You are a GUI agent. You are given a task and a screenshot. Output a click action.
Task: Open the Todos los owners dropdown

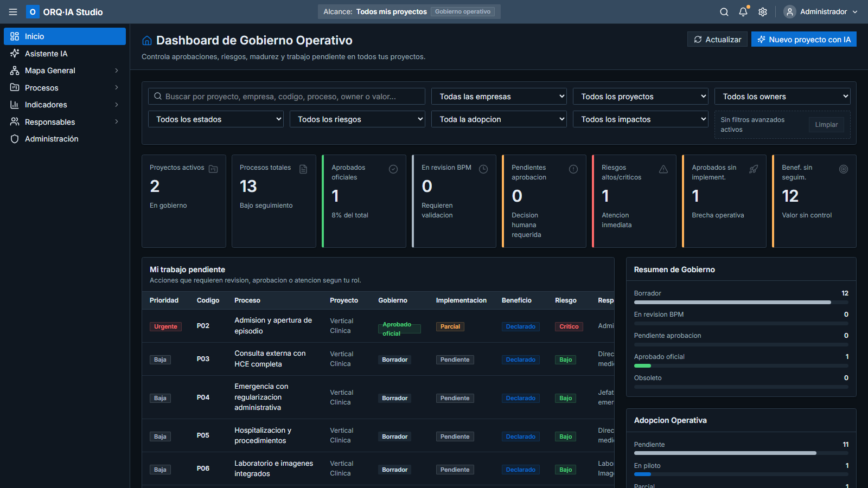click(x=782, y=97)
